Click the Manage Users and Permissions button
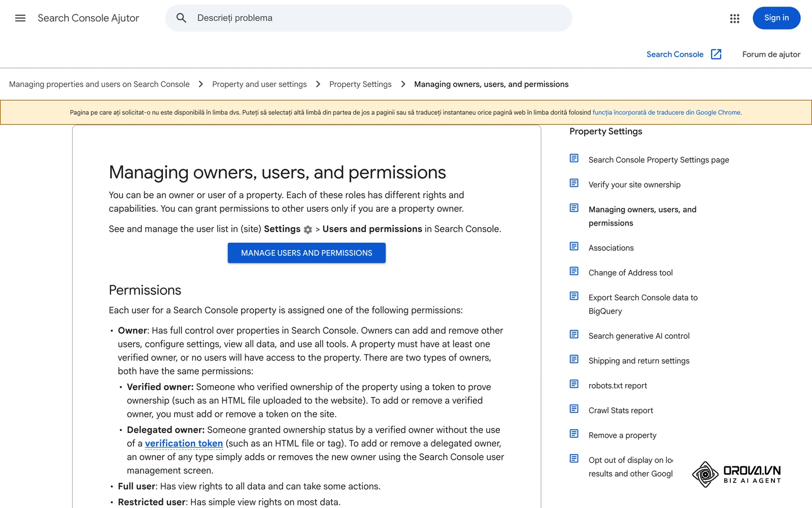 click(307, 253)
